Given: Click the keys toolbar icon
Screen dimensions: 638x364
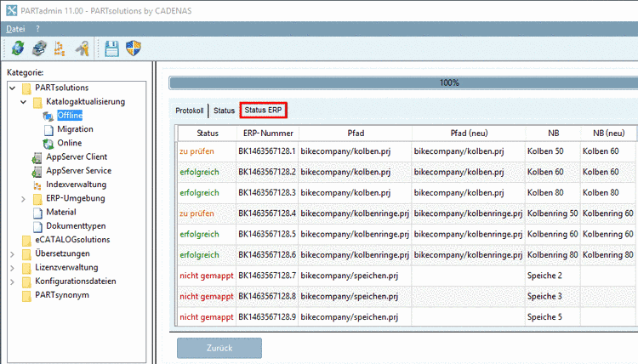Looking at the screenshot, I should (83, 48).
